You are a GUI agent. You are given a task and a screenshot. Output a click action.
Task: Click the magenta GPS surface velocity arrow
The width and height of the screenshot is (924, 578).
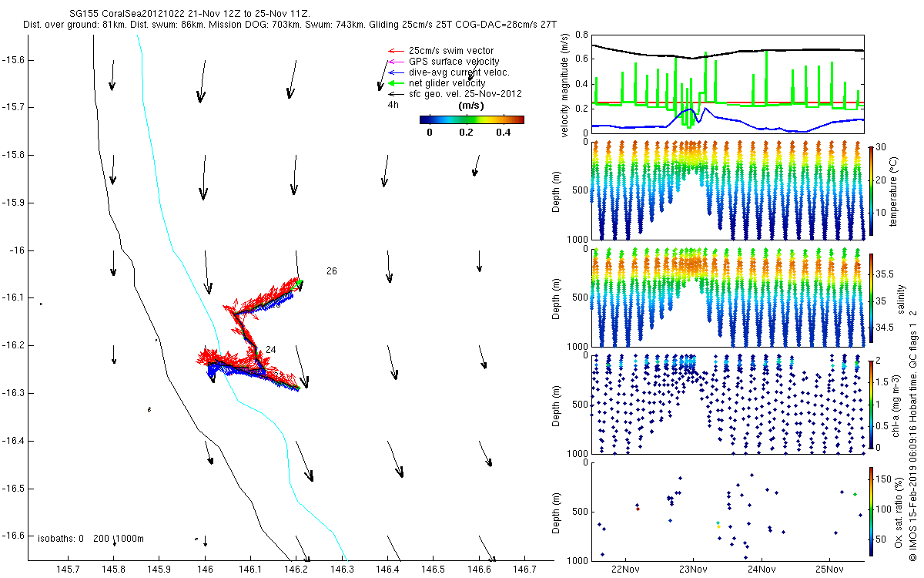(x=395, y=62)
